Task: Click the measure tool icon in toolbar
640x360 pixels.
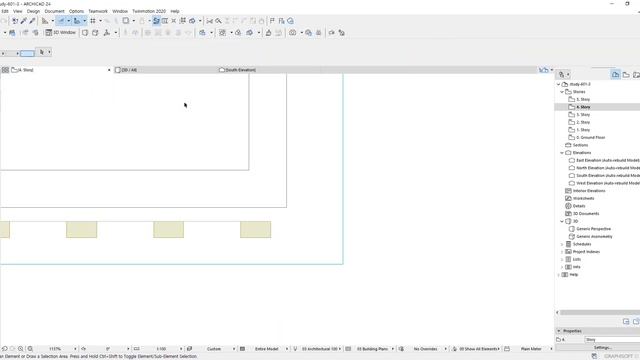Action: tap(45, 21)
